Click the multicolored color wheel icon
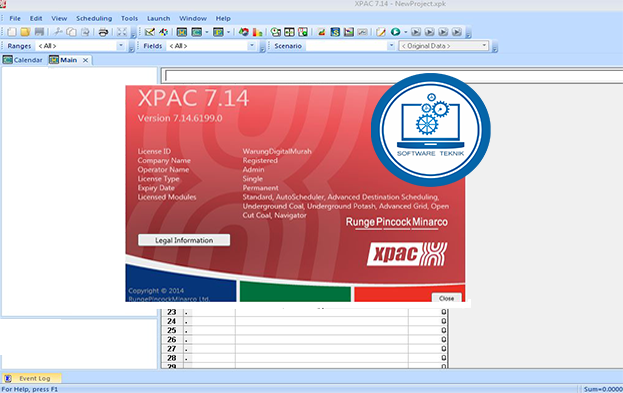The height and width of the screenshot is (393, 623). click(x=163, y=32)
